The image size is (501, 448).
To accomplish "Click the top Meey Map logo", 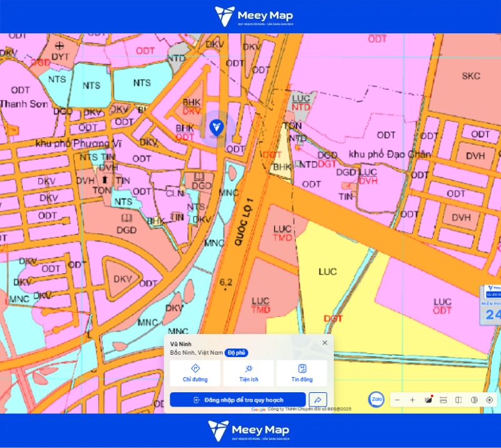I will 254,16.
